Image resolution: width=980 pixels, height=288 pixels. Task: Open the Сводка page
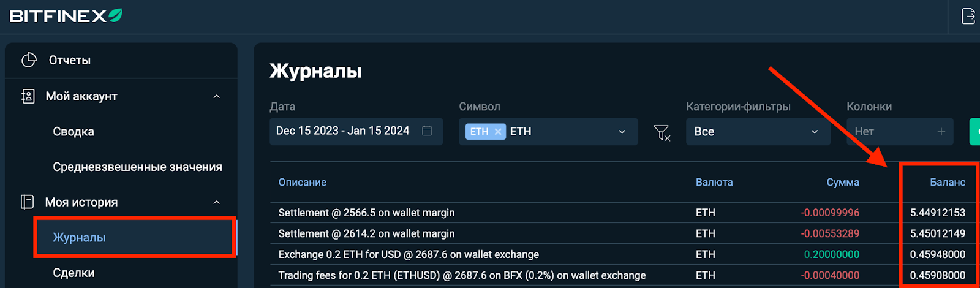73,132
